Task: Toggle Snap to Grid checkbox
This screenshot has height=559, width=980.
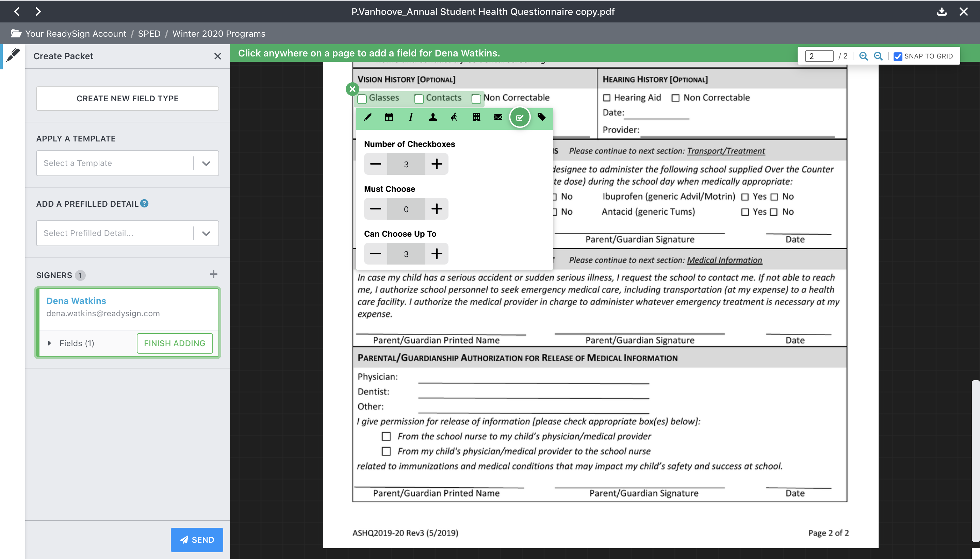Action: point(898,56)
